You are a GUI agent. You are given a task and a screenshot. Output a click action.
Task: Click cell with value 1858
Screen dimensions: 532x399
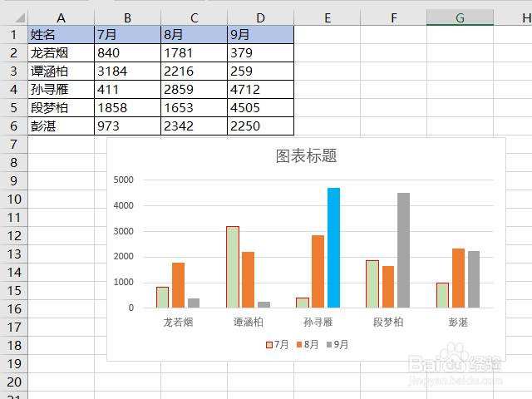coord(127,108)
